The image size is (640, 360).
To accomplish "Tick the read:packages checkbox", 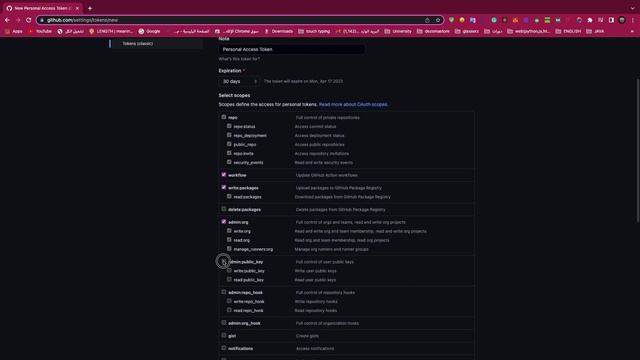I will tap(229, 196).
